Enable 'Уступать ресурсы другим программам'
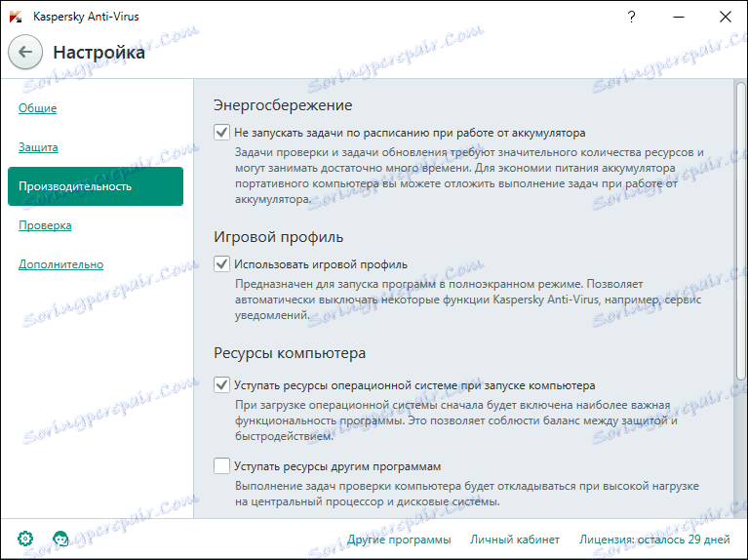Image resolution: width=748 pixels, height=560 pixels. pos(221,466)
